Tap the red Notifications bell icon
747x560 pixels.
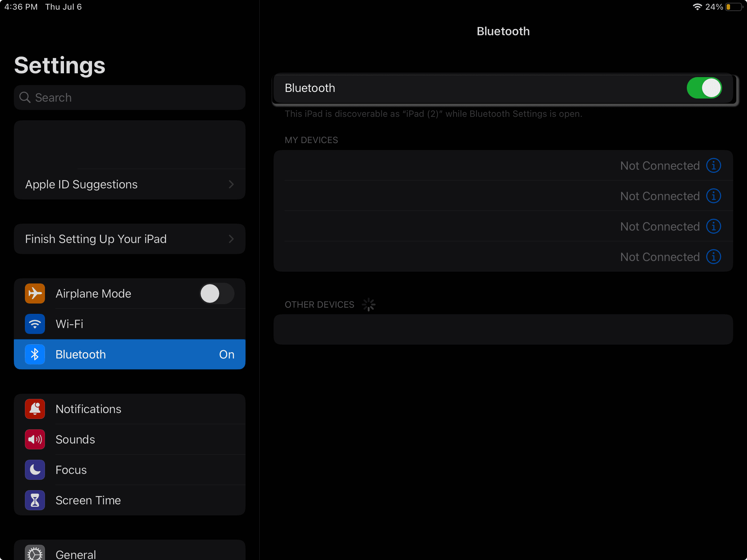[x=35, y=409]
